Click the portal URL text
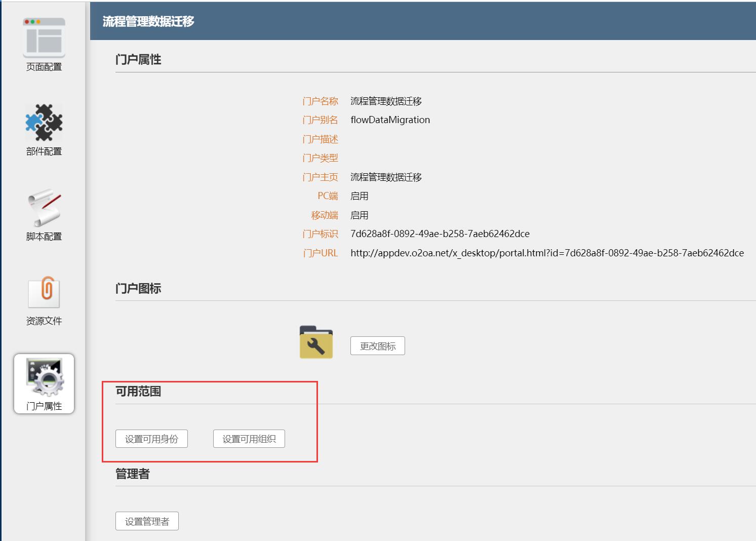 tap(547, 253)
